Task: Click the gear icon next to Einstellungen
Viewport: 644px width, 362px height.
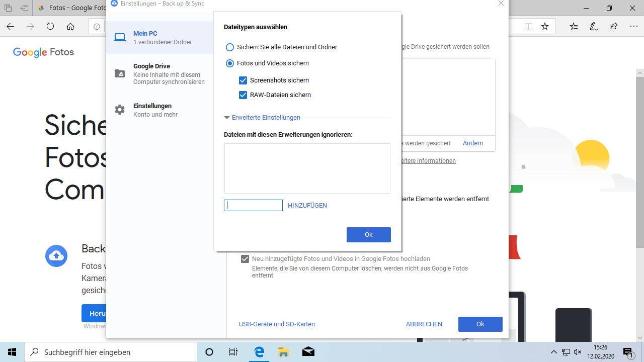Action: (x=120, y=109)
